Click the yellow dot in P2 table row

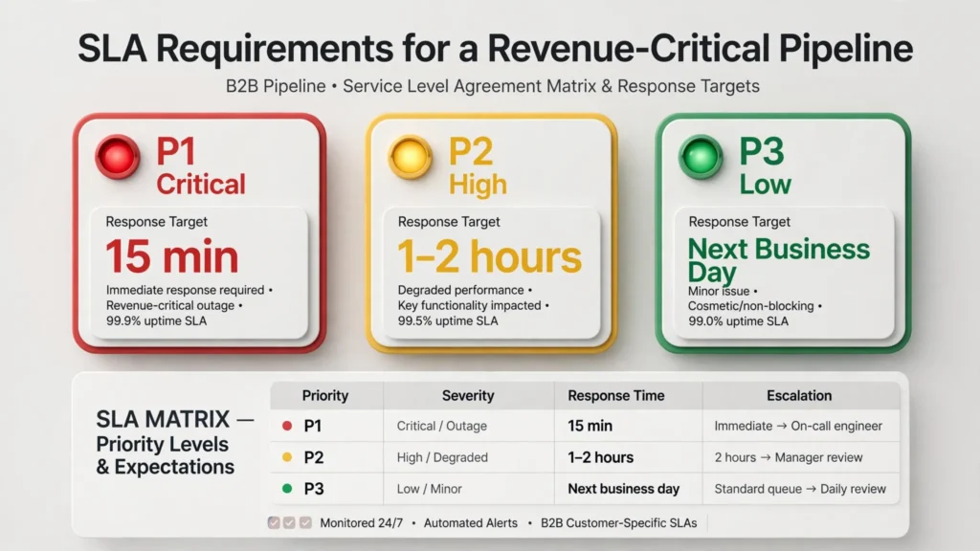pos(287,457)
